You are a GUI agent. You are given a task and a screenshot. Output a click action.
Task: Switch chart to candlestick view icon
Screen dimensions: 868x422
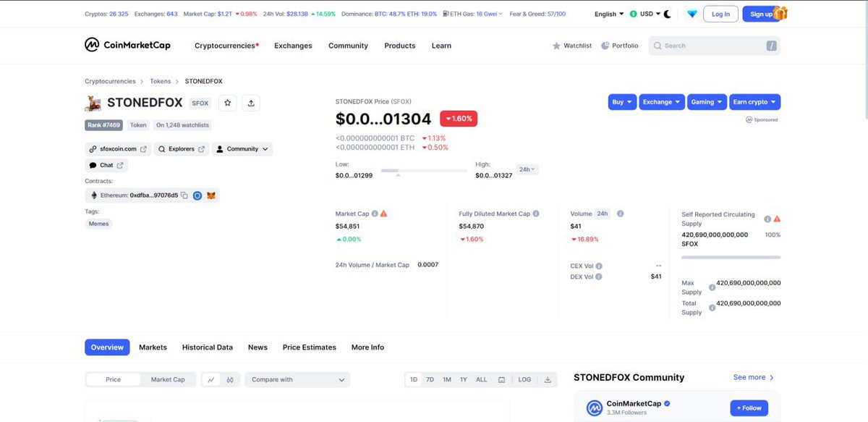pos(230,379)
